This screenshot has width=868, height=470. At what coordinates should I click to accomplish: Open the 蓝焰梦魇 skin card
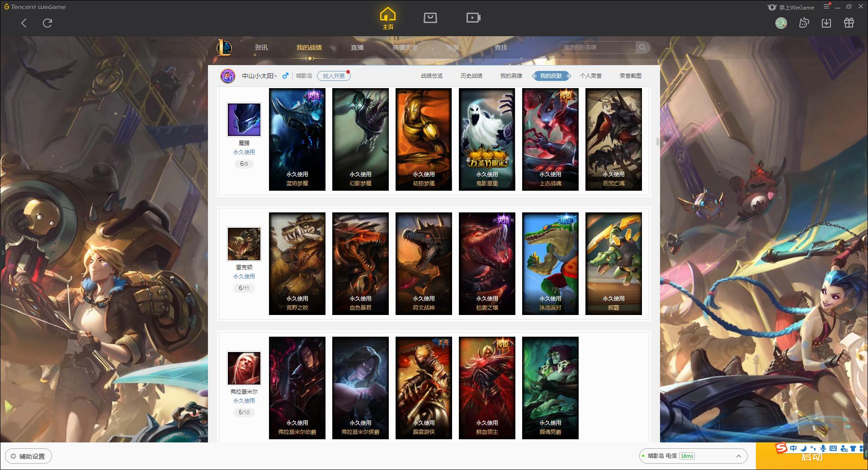[x=297, y=139]
